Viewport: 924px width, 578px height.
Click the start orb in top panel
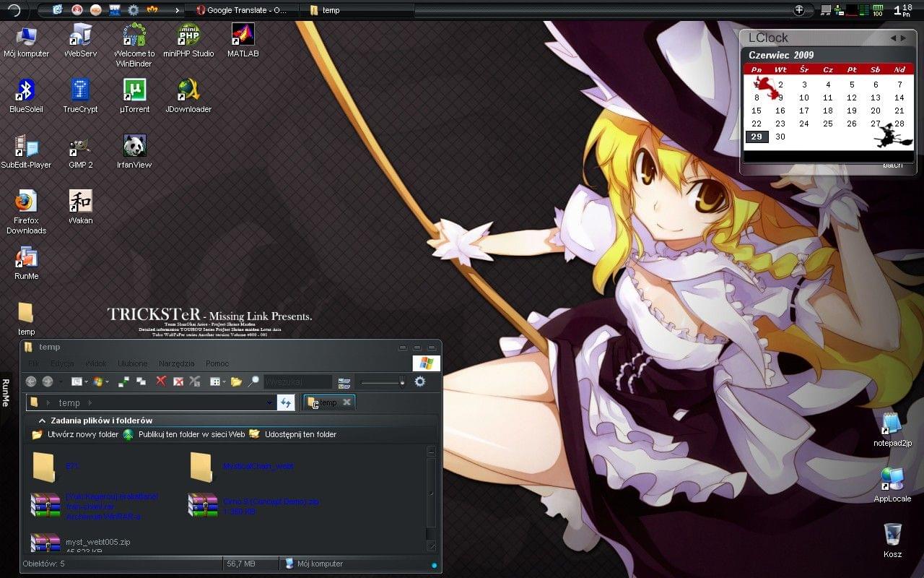click(x=14, y=10)
